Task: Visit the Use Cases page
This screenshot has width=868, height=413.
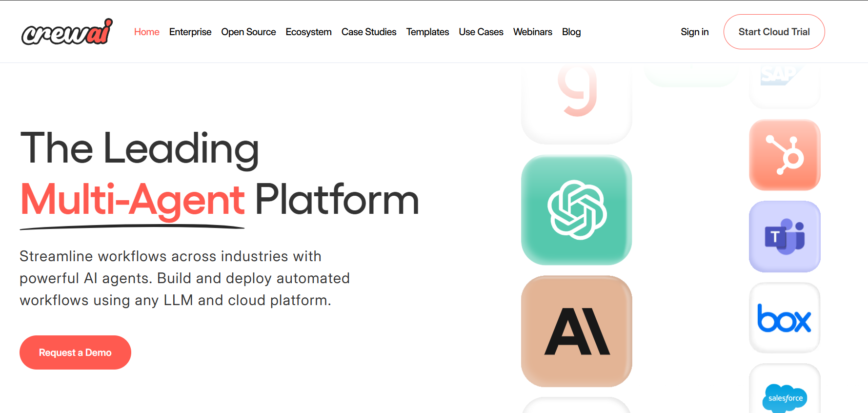Action: (481, 32)
